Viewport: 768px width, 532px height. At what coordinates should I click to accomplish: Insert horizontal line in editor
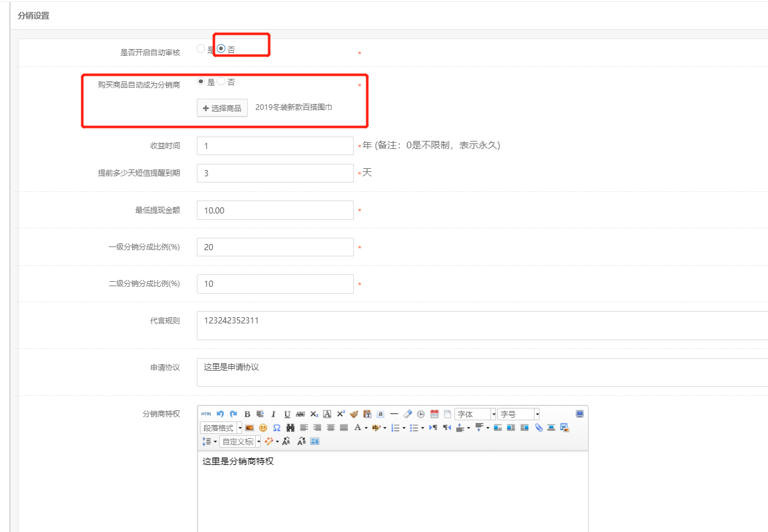(394, 413)
